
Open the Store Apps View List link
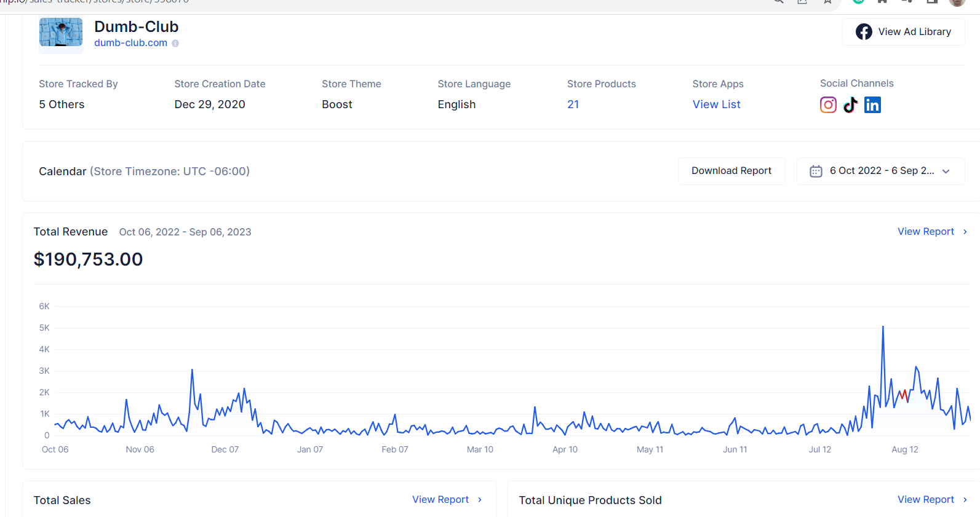tap(716, 105)
